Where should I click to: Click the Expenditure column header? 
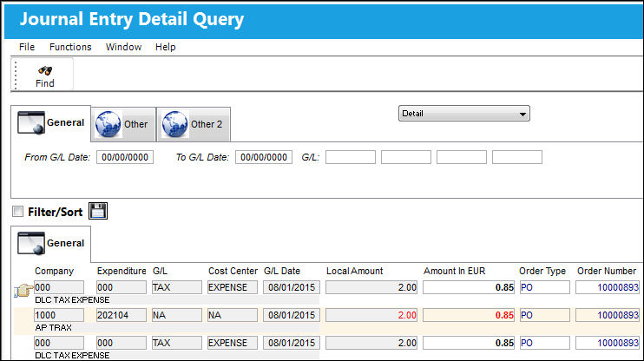tap(122, 271)
